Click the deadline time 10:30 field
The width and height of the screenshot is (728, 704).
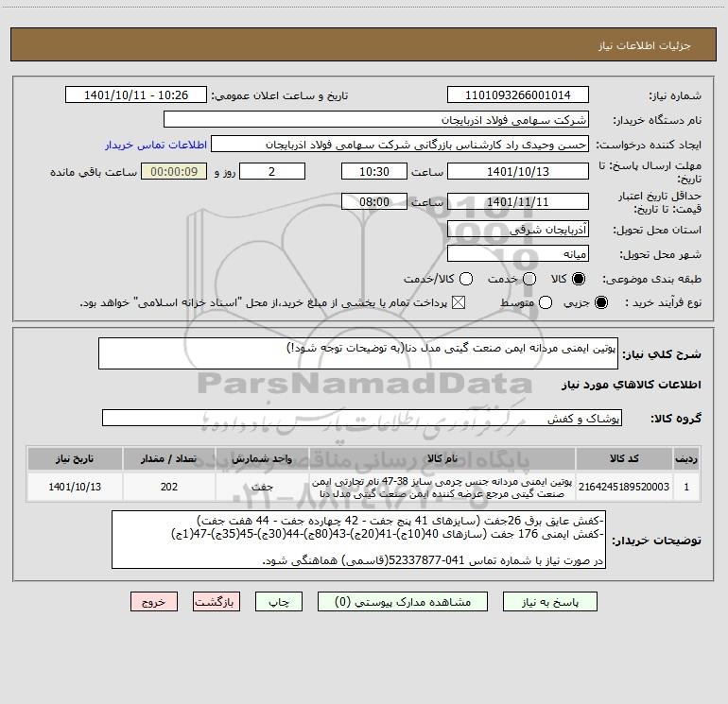pyautogui.click(x=374, y=171)
